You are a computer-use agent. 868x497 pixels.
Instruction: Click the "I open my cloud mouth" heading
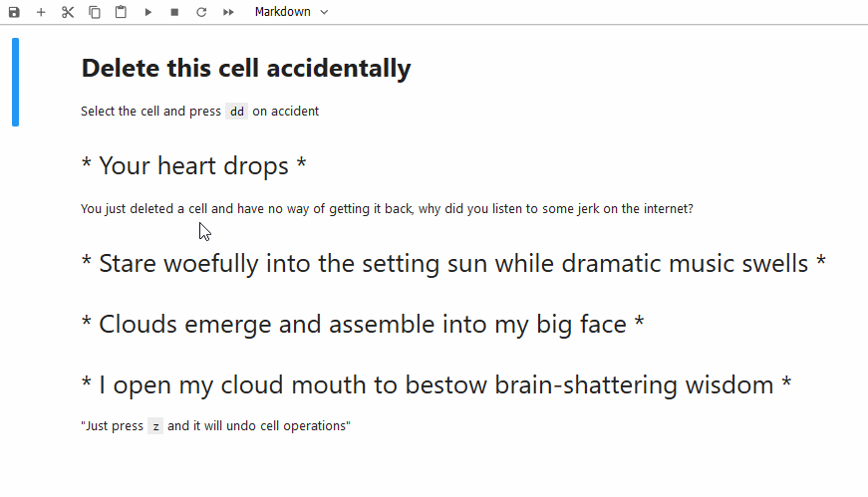436,385
